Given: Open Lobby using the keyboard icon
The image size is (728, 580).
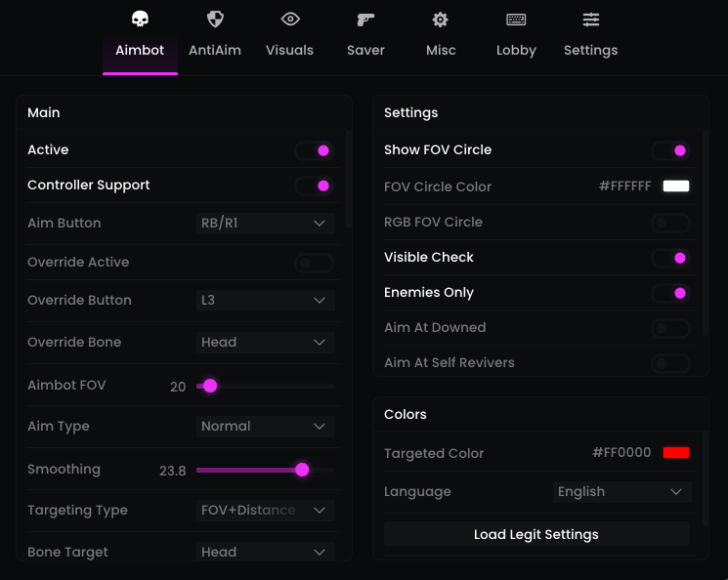Looking at the screenshot, I should (516, 20).
